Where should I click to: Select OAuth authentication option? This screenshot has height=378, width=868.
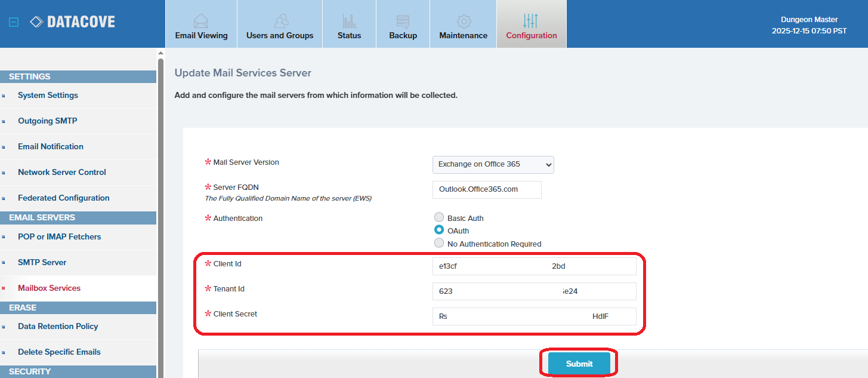439,231
